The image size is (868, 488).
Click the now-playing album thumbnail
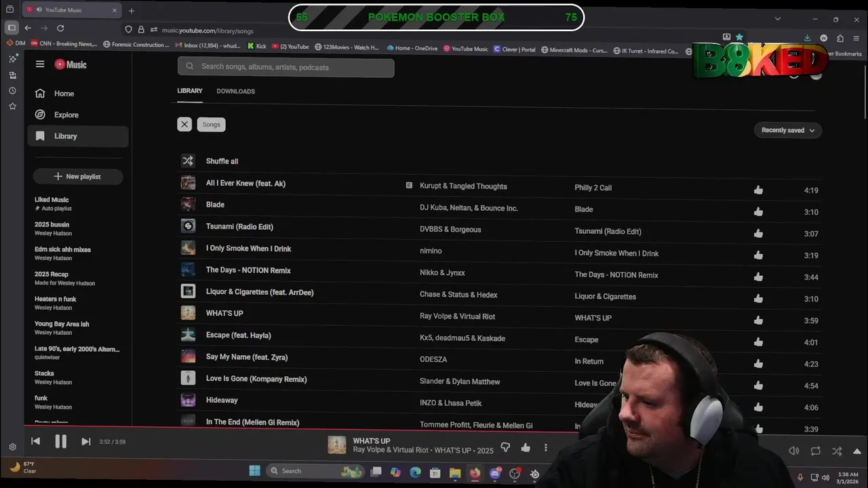337,445
